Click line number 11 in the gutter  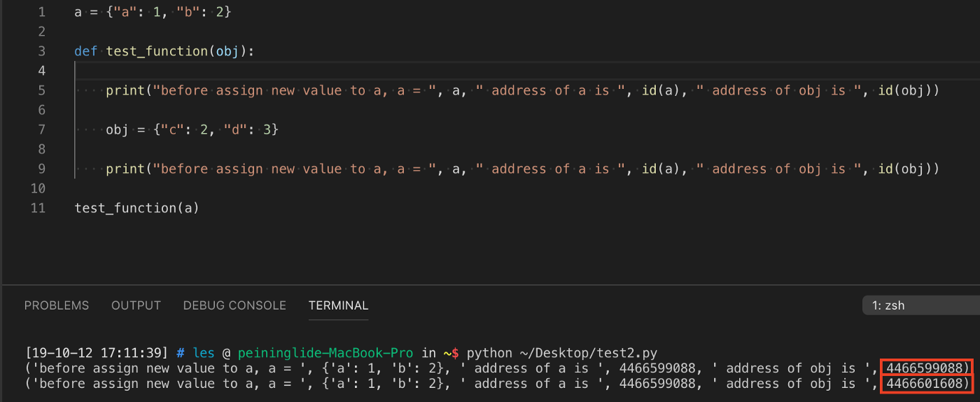click(x=38, y=208)
